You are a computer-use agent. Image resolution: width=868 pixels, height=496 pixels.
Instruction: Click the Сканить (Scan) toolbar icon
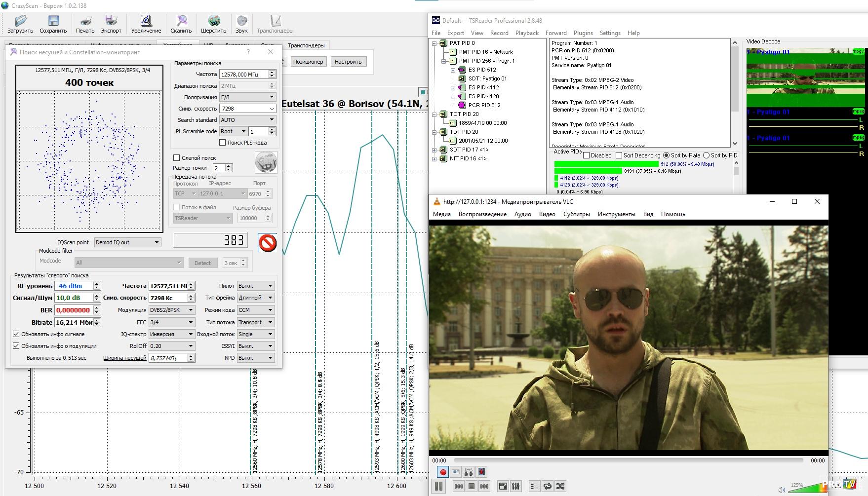coord(181,23)
